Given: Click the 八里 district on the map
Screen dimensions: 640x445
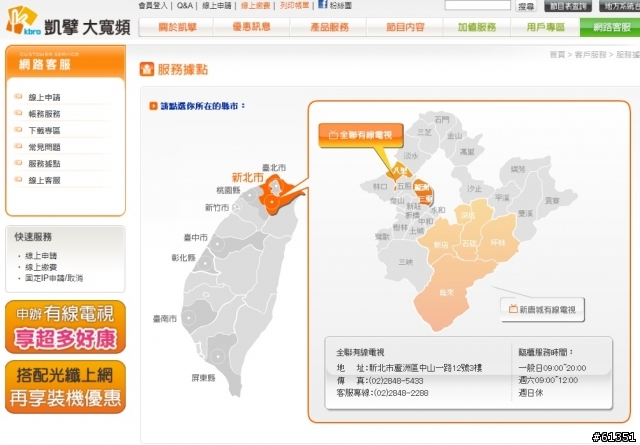Looking at the screenshot, I should [398, 169].
